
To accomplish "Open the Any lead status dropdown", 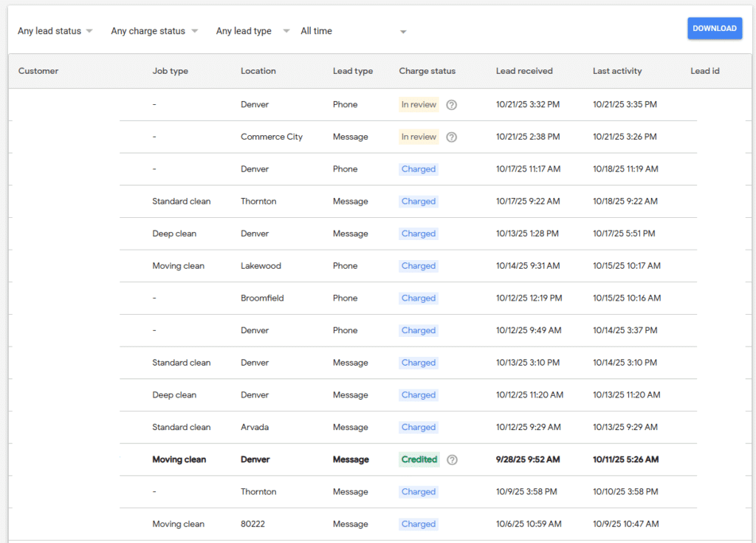I will [x=55, y=31].
